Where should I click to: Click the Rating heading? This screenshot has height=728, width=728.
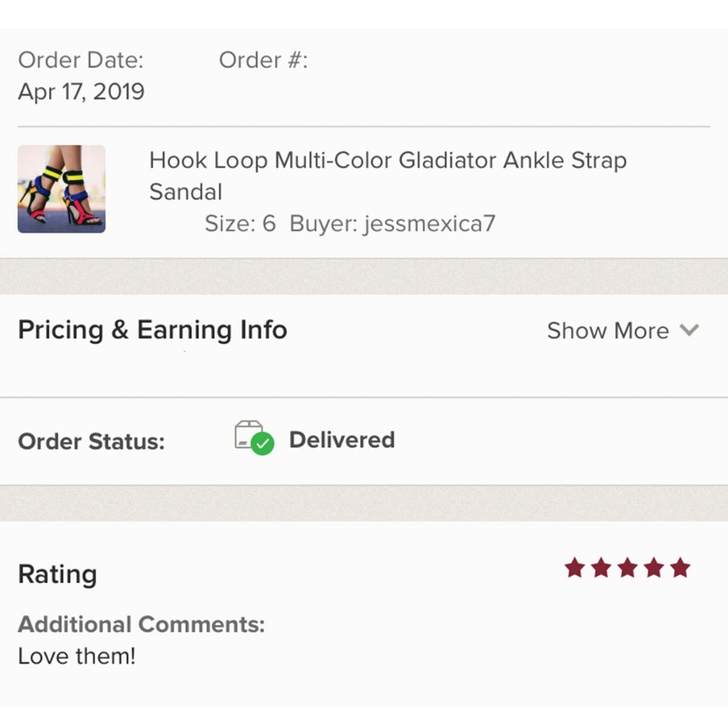(58, 574)
